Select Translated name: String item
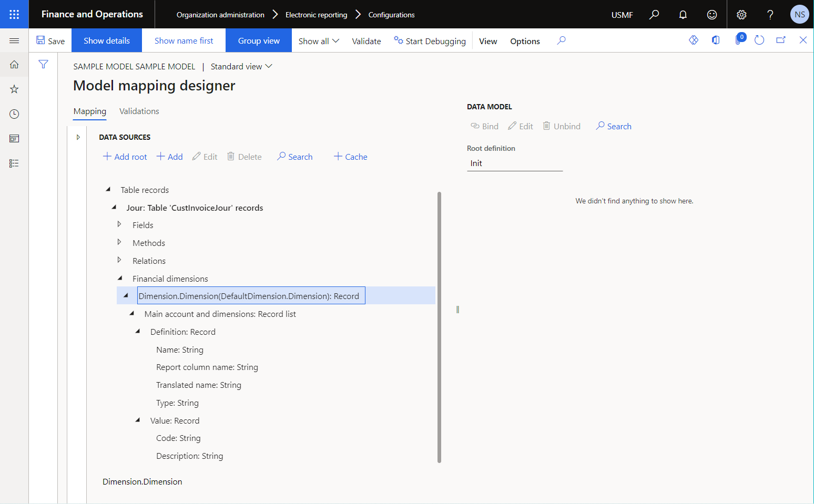 point(199,385)
